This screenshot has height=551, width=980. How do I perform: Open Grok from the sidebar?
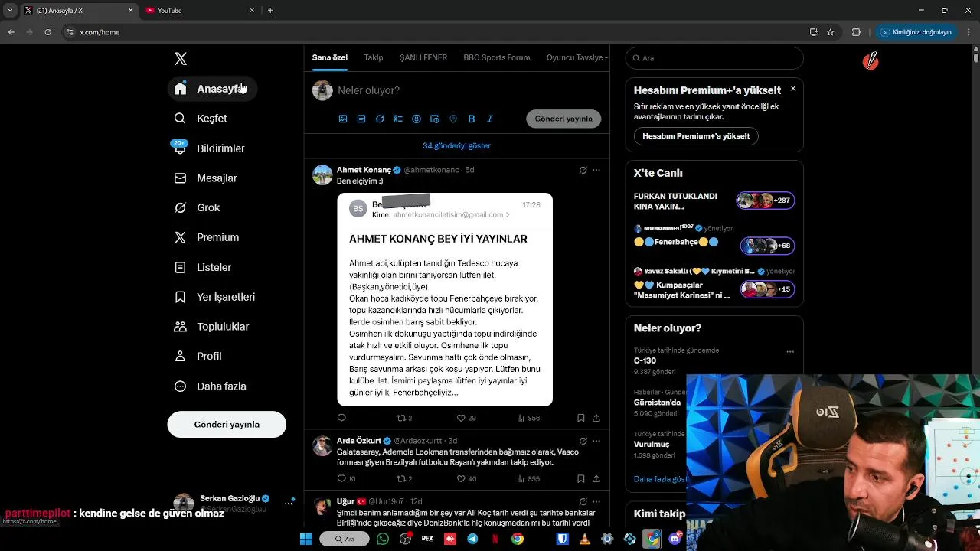(x=197, y=207)
